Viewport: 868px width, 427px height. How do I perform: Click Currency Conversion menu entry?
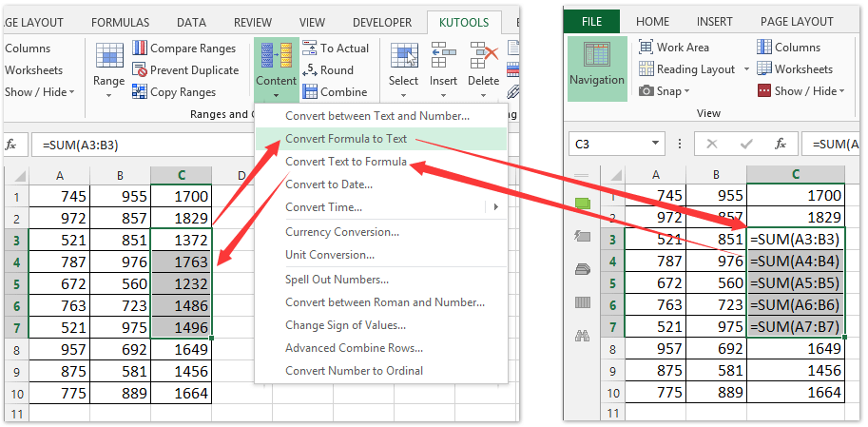[342, 232]
